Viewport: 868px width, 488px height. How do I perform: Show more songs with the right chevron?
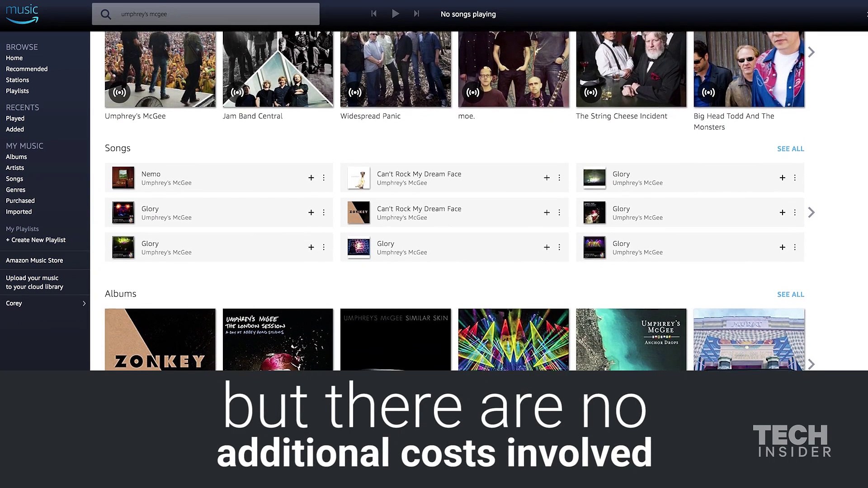pyautogui.click(x=811, y=212)
